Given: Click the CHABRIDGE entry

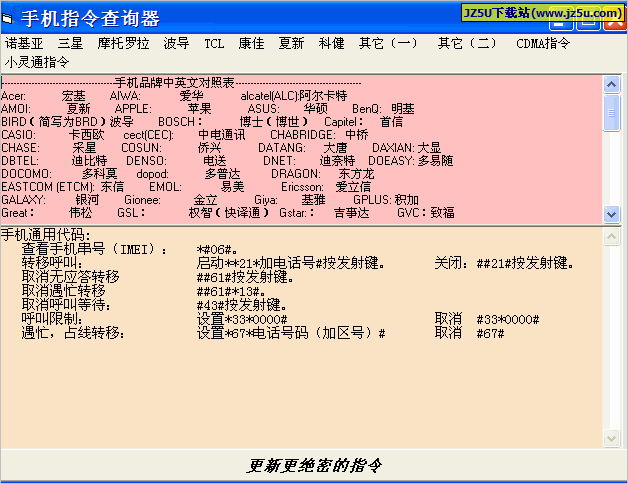Looking at the screenshot, I should (x=319, y=135).
